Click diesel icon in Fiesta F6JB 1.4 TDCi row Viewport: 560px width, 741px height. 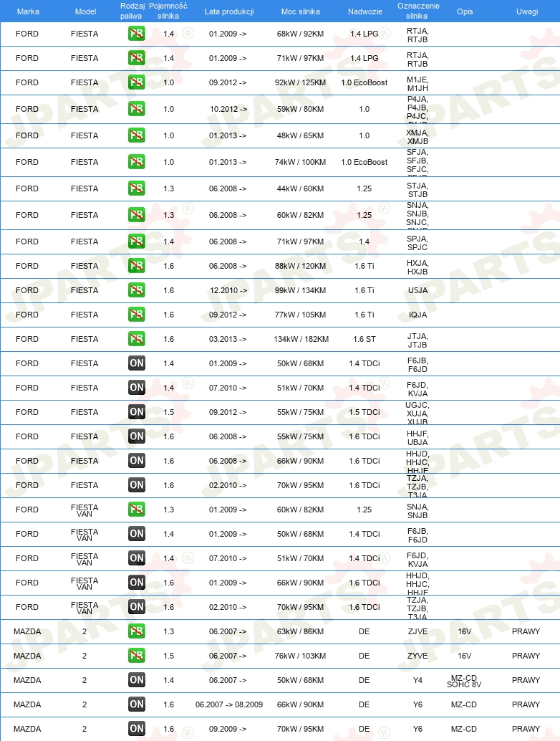[137, 363]
